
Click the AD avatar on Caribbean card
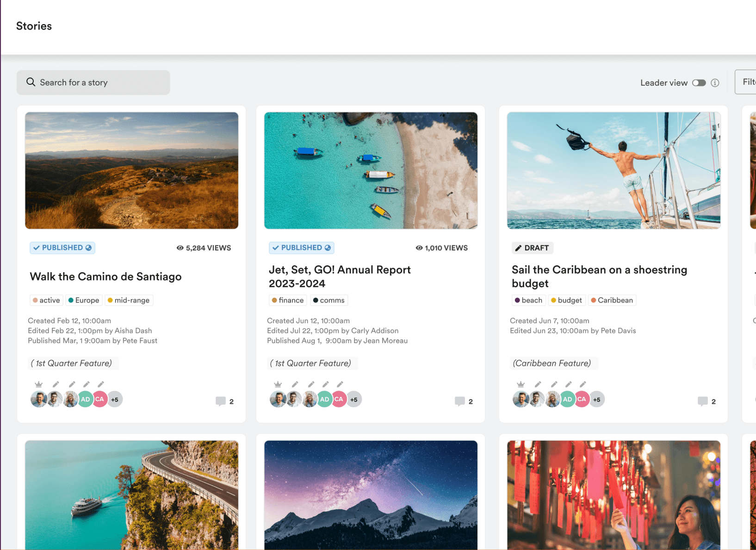pyautogui.click(x=567, y=399)
